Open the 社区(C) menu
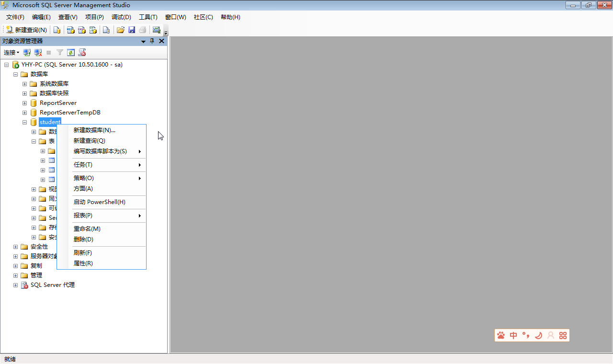The image size is (613, 364). [x=203, y=17]
